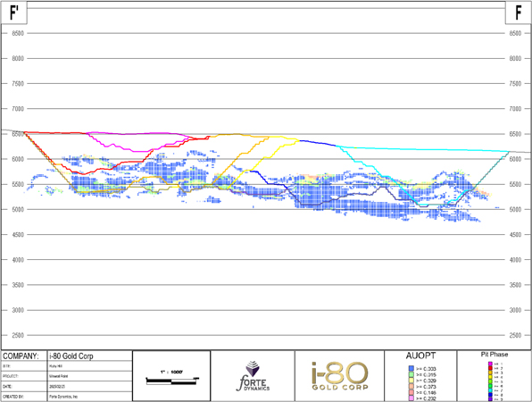Click the 8500 elevation label on left axis
532x402 pixels.
pos(18,33)
